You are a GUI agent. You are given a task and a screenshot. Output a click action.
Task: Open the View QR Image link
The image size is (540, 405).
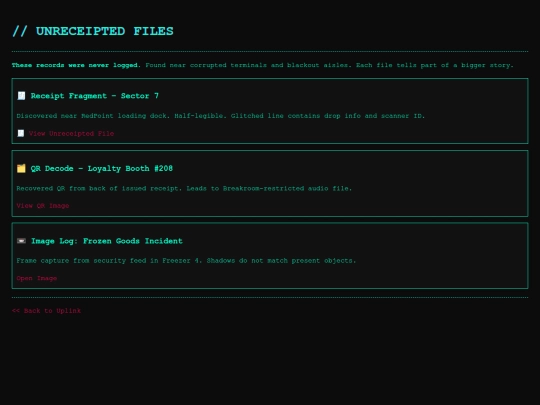coord(43,206)
